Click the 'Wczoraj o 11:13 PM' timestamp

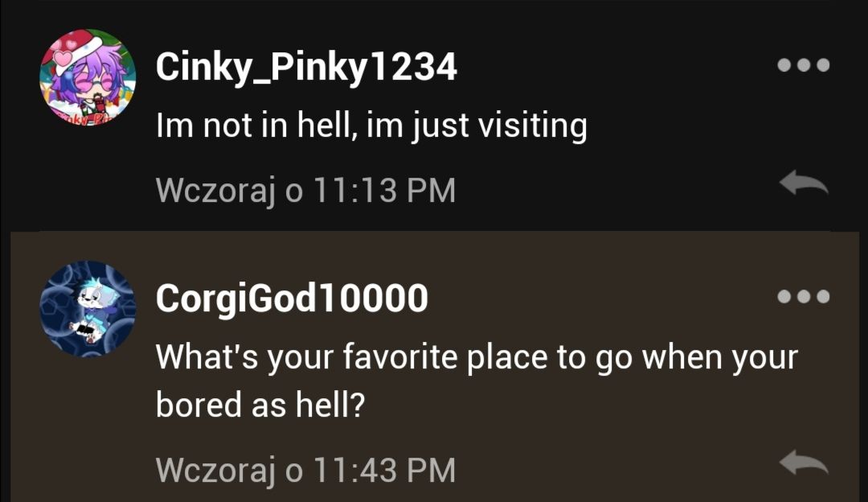(x=305, y=191)
